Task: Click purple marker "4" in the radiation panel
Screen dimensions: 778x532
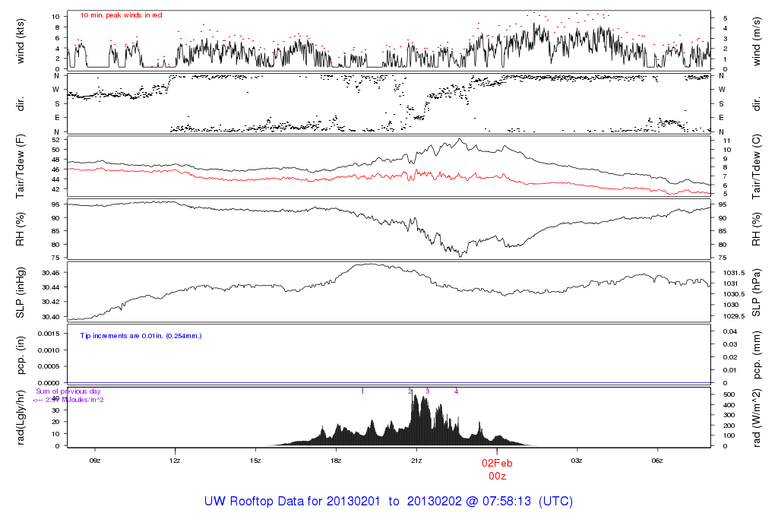Action: 456,391
